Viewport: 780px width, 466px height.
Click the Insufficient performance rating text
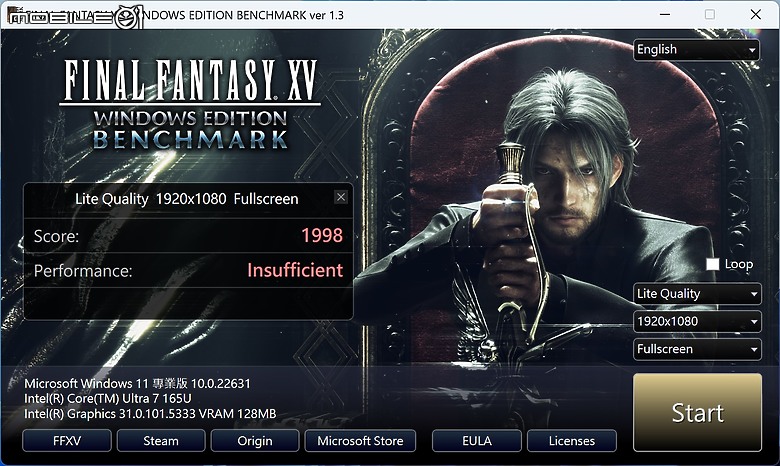295,270
